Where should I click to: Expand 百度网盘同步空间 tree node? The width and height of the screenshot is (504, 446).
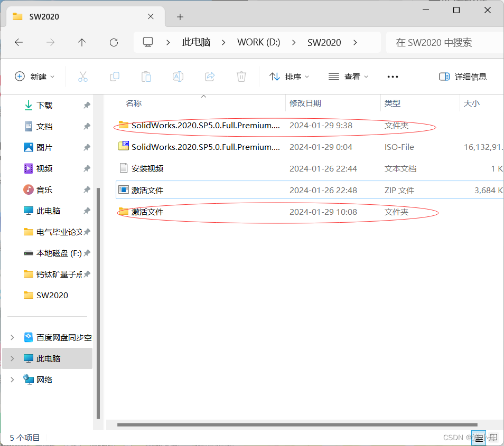[12, 337]
